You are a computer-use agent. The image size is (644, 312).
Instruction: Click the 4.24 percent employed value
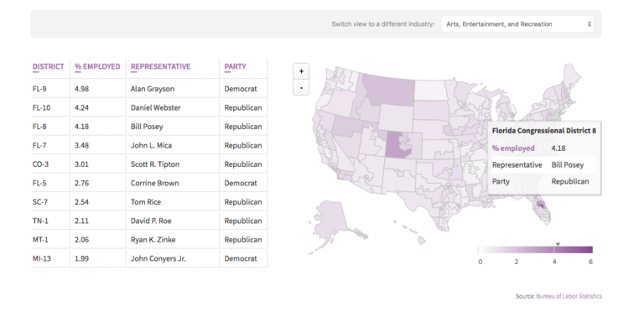pos(81,107)
